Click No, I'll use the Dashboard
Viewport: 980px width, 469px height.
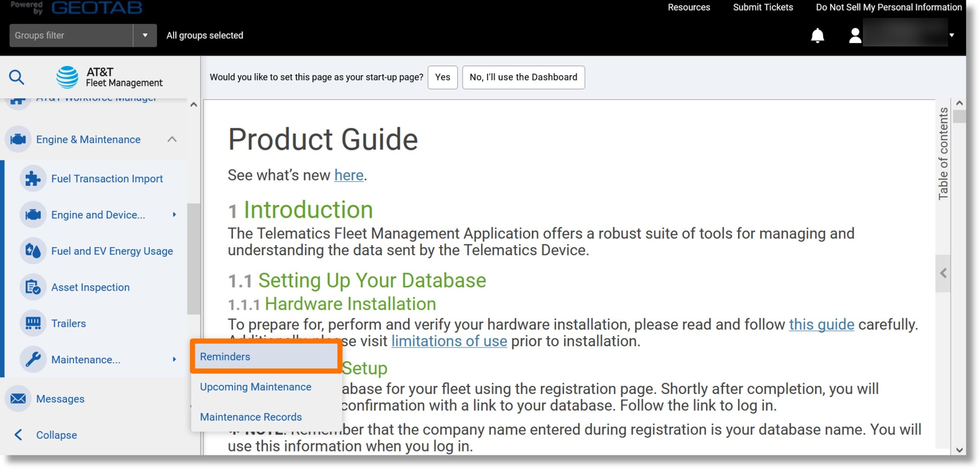[x=523, y=77]
